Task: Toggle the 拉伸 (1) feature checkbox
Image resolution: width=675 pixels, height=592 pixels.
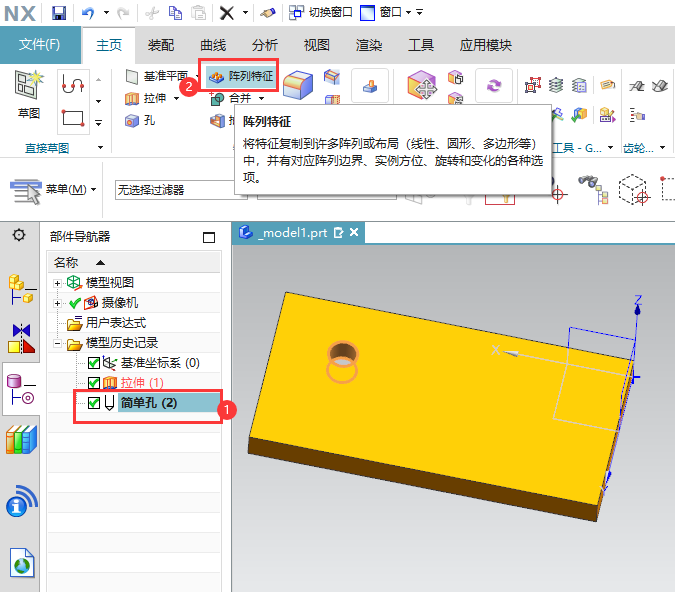Action: pyautogui.click(x=94, y=383)
